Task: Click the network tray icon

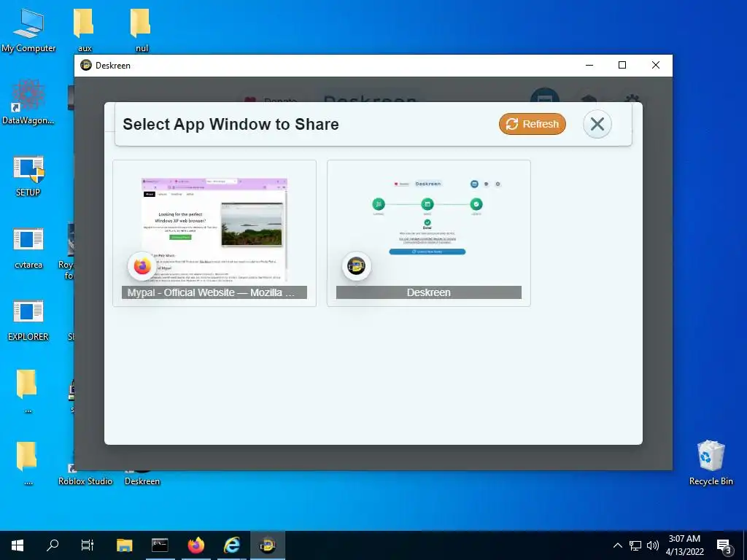Action: [635, 545]
